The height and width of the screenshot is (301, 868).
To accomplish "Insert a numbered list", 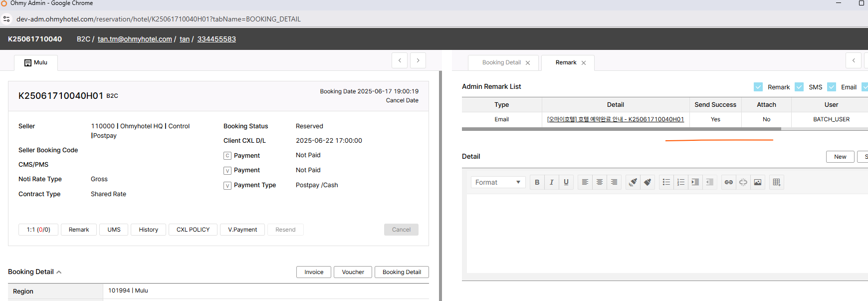I will pyautogui.click(x=680, y=182).
